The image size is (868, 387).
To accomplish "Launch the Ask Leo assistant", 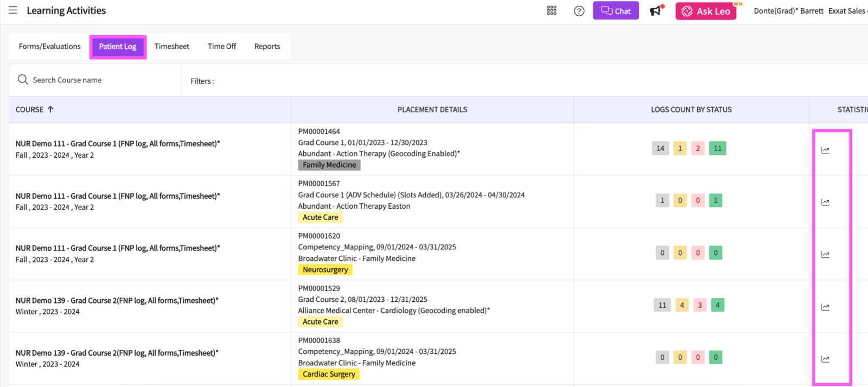I will [706, 11].
